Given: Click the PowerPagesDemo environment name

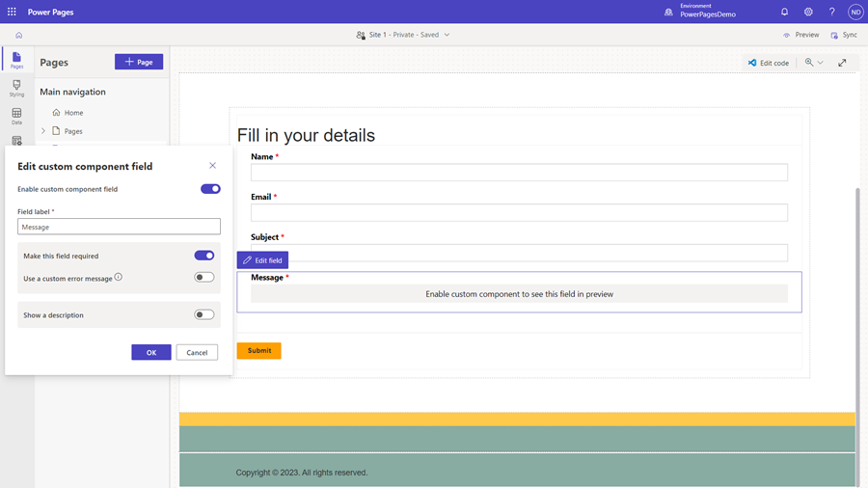Looking at the screenshot, I should pyautogui.click(x=708, y=14).
